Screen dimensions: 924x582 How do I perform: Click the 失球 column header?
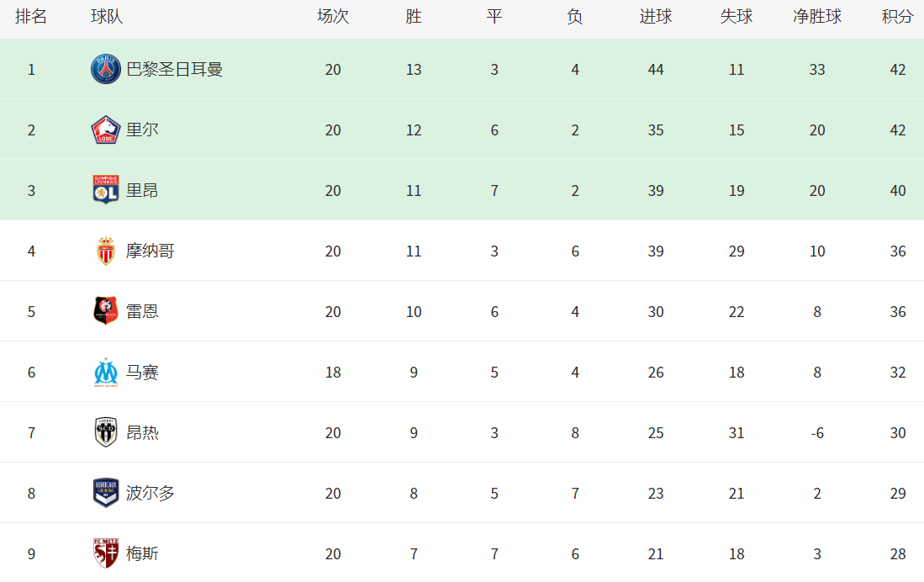tap(736, 17)
